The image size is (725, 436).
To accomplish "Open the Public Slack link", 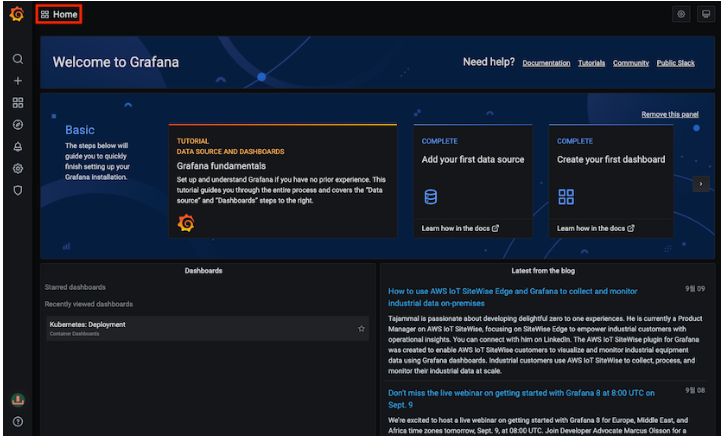I will (676, 63).
